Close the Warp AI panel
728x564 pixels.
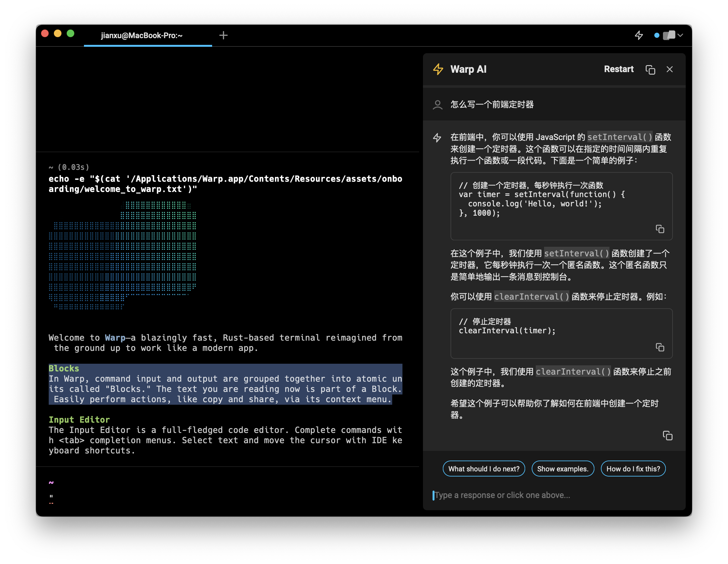click(669, 69)
